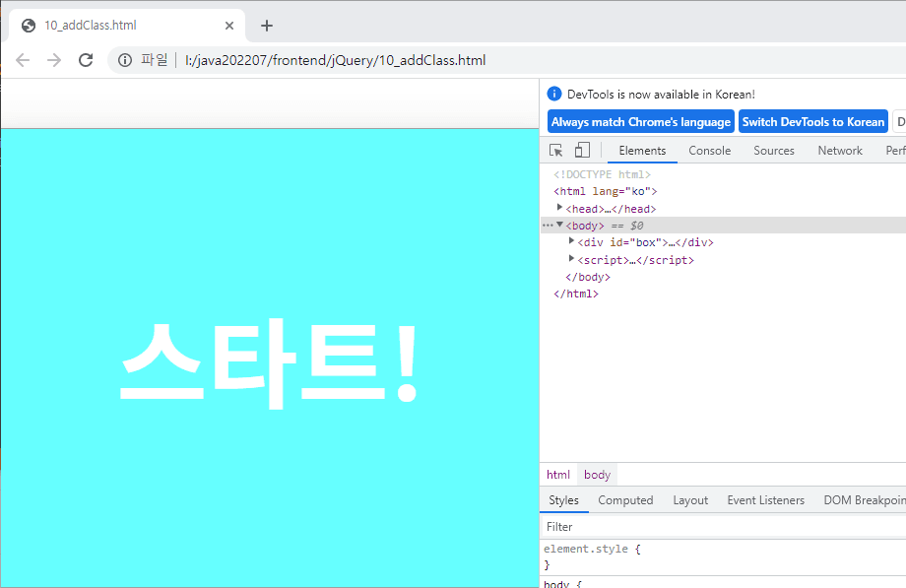Select the Styles sidebar tab
Screen dimensions: 906x588
point(563,500)
